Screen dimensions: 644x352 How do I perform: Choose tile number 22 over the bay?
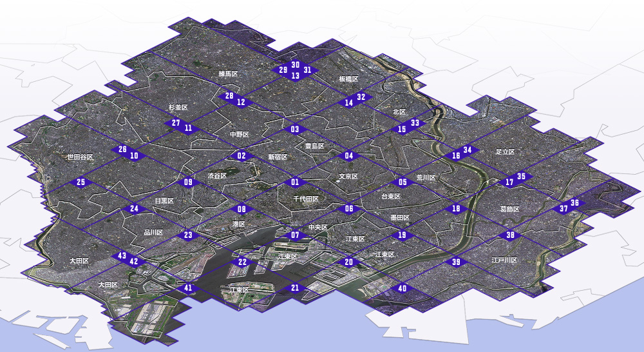[242, 262]
